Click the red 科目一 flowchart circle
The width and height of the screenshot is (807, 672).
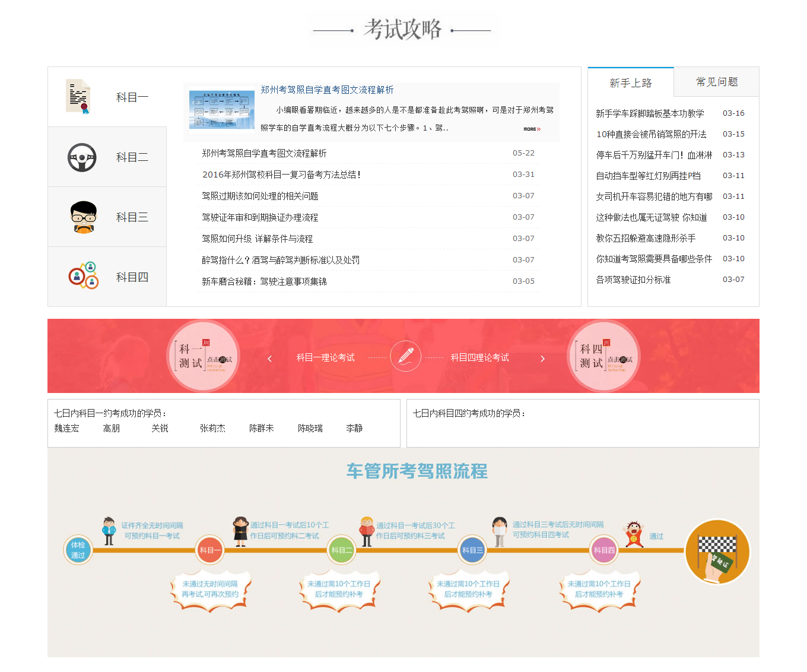click(210, 550)
